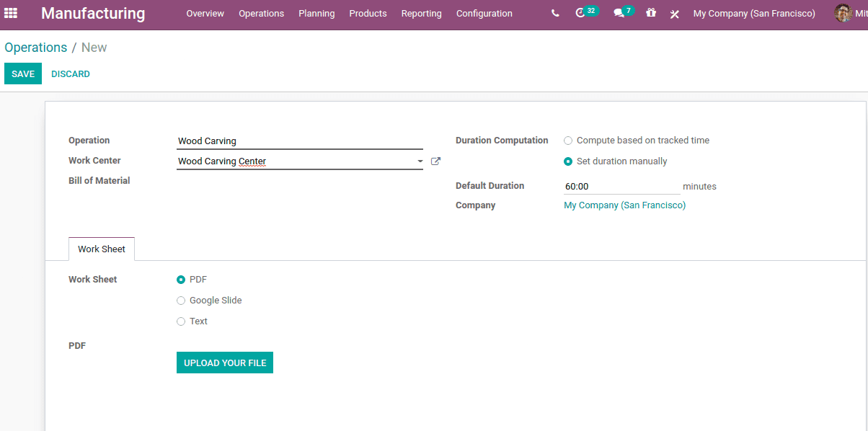868x431 pixels.
Task: Click the 'New' breadcrumb text
Action: pyautogui.click(x=94, y=48)
